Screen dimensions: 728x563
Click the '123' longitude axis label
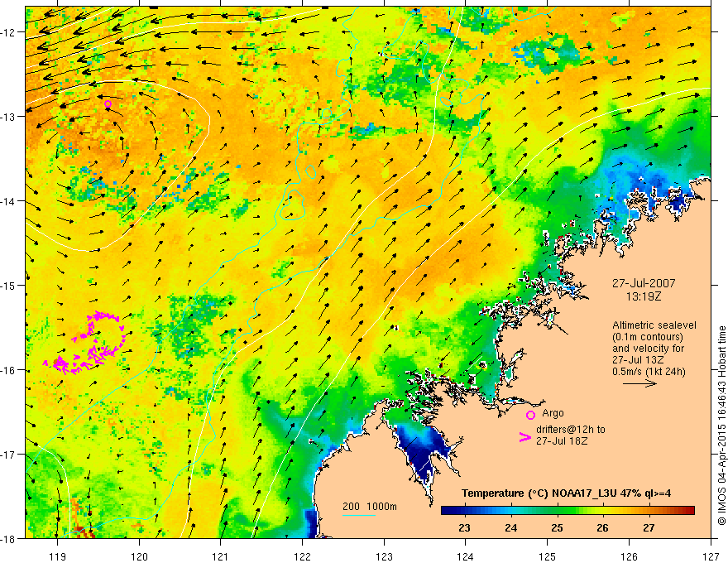pyautogui.click(x=384, y=556)
